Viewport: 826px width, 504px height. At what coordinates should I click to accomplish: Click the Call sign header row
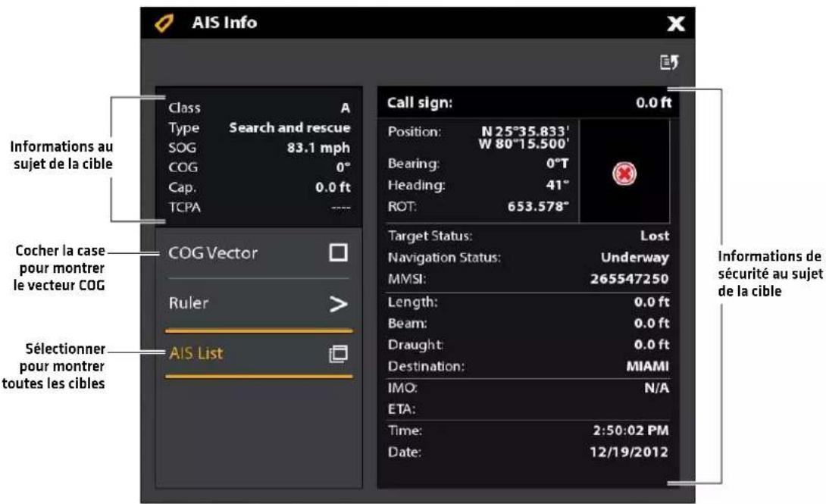[528, 103]
